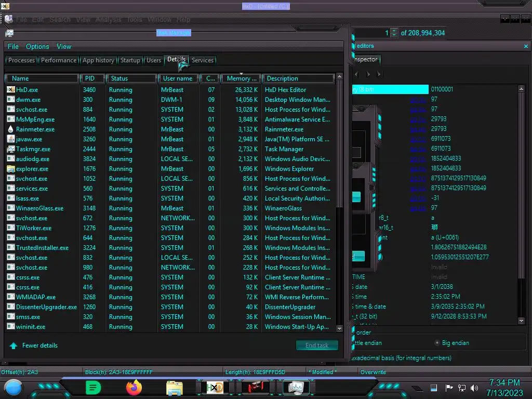The height and width of the screenshot is (399, 532).
Task: Click the next arrow in data inspector
Action: coord(368,74)
